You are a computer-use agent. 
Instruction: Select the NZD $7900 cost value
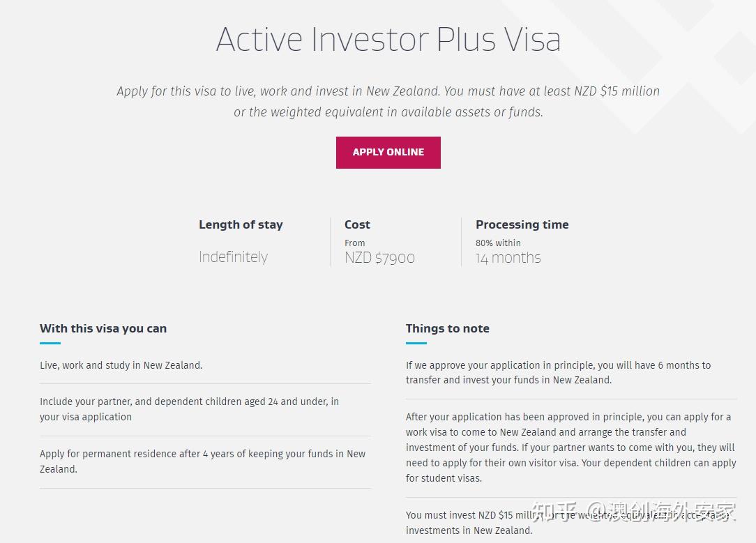tap(379, 258)
